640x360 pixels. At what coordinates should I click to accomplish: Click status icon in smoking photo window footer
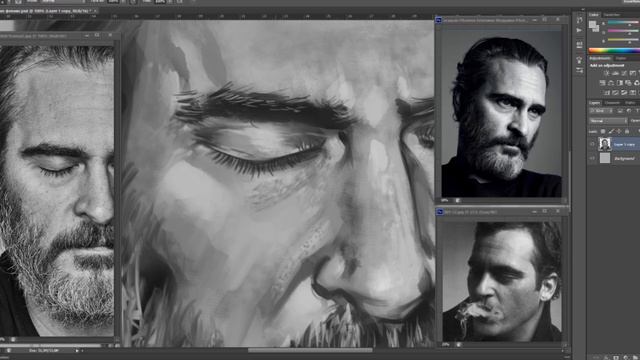pyautogui.click(x=458, y=344)
